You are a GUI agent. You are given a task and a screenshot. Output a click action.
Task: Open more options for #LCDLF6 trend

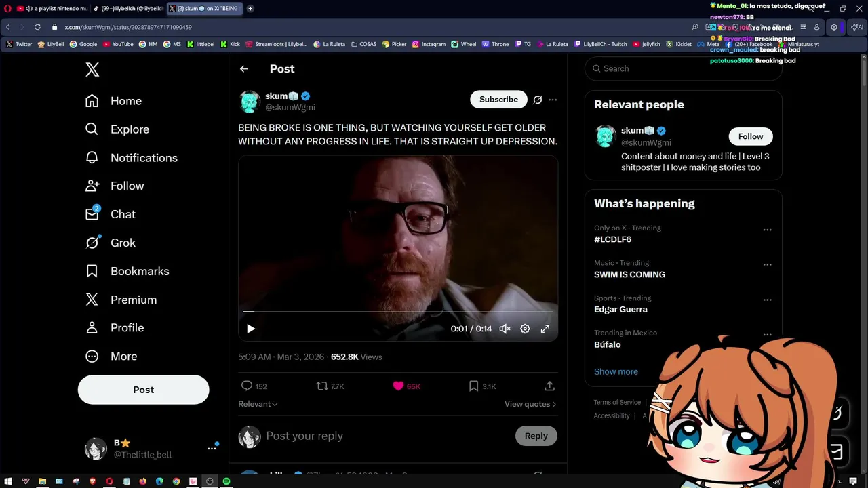tap(768, 230)
